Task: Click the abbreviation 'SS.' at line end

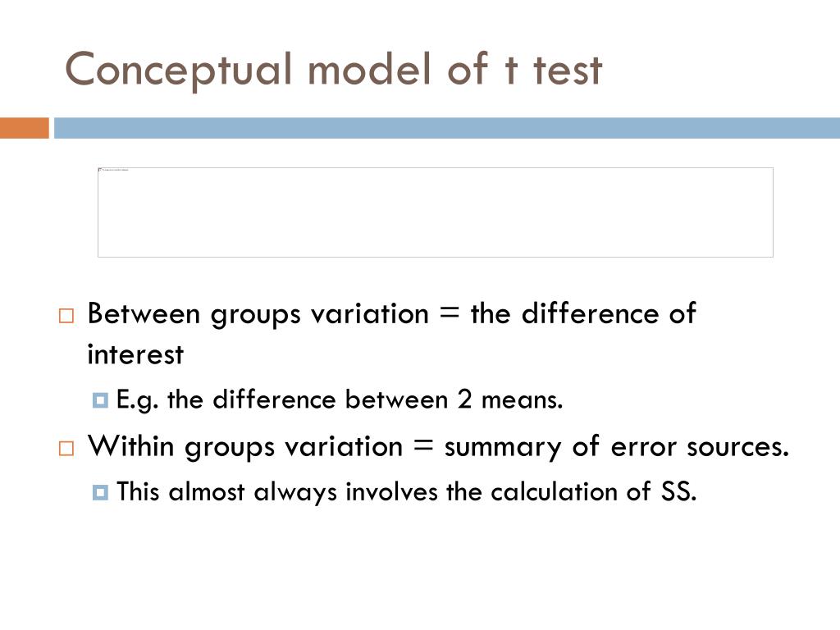Action: (678, 492)
